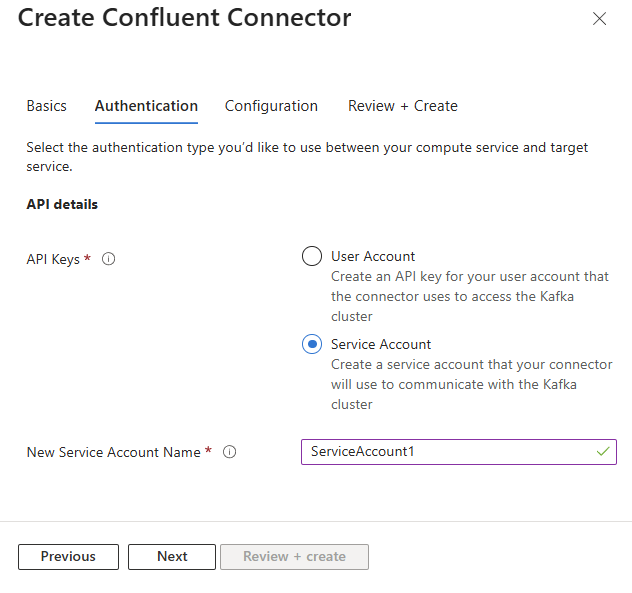Click the info icon beside API Keys

(x=109, y=259)
